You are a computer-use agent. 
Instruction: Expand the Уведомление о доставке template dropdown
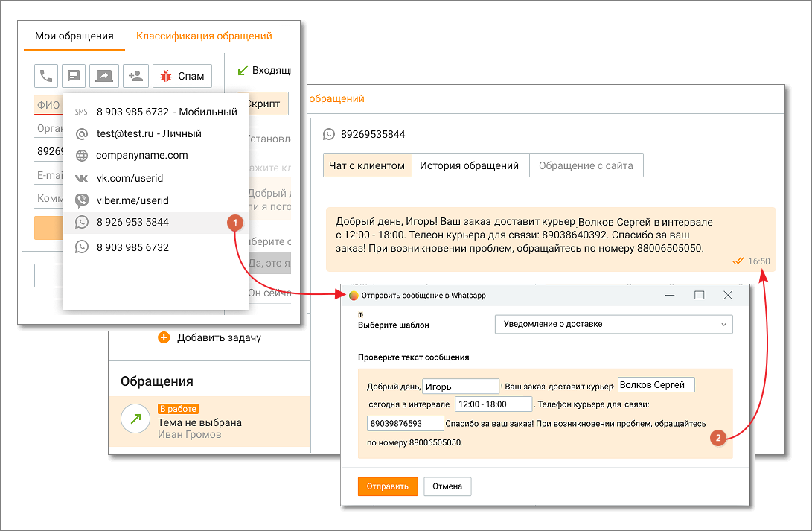(x=614, y=324)
